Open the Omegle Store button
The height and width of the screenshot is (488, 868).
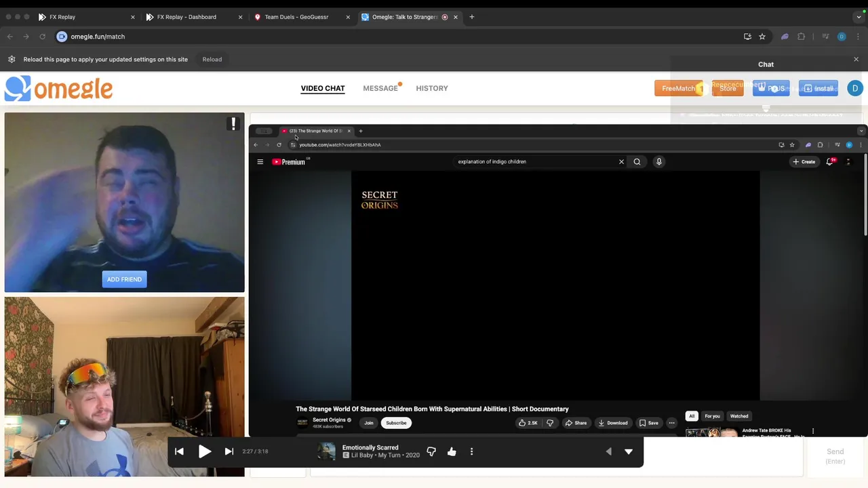click(x=728, y=89)
